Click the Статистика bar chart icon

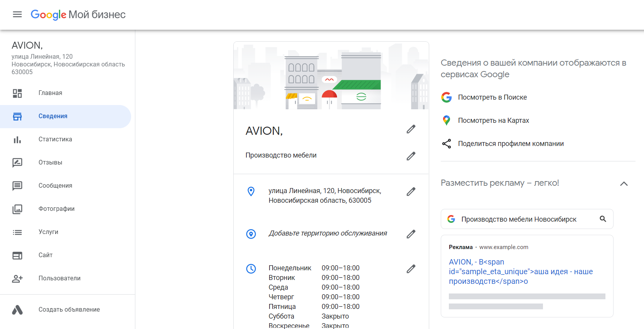click(17, 139)
